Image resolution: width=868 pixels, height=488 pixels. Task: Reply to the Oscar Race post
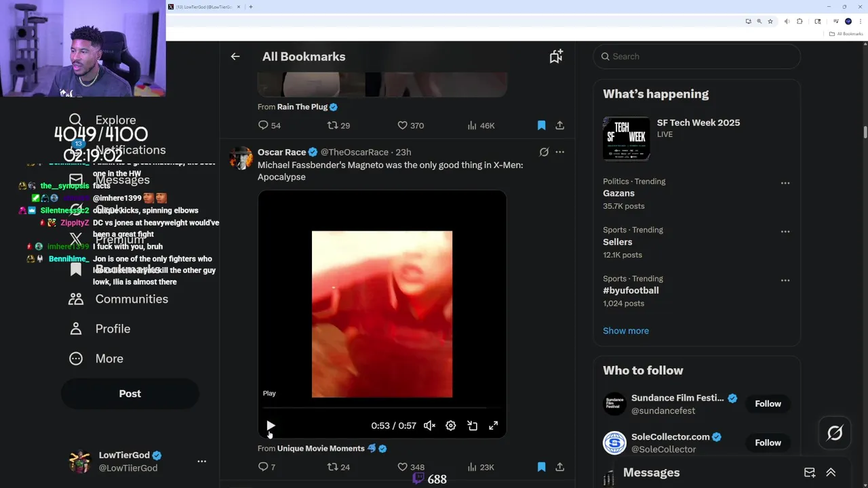tap(267, 467)
